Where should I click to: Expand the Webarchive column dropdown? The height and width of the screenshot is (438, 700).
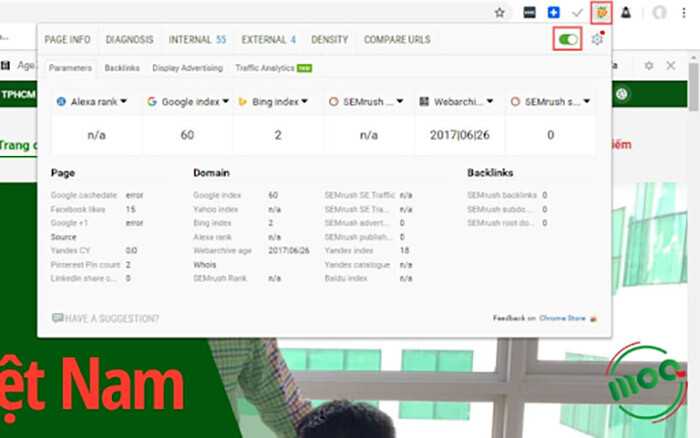[490, 101]
